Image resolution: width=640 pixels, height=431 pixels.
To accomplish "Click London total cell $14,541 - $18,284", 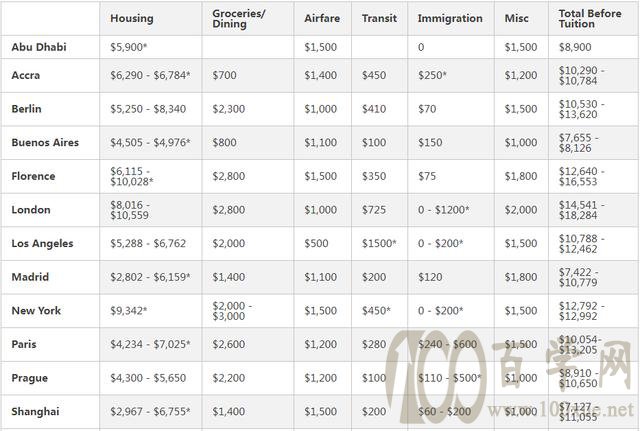I will 582,210.
